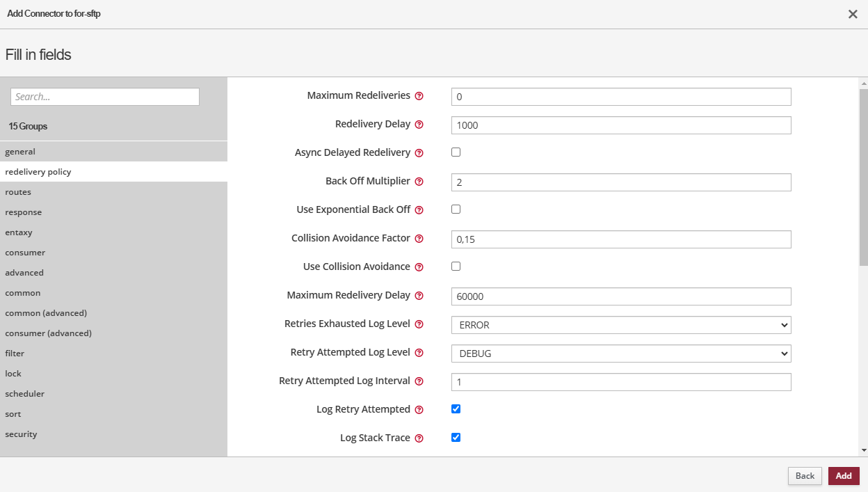The width and height of the screenshot is (868, 492).
Task: Click the vertical scrollbar down arrow
Action: click(864, 450)
